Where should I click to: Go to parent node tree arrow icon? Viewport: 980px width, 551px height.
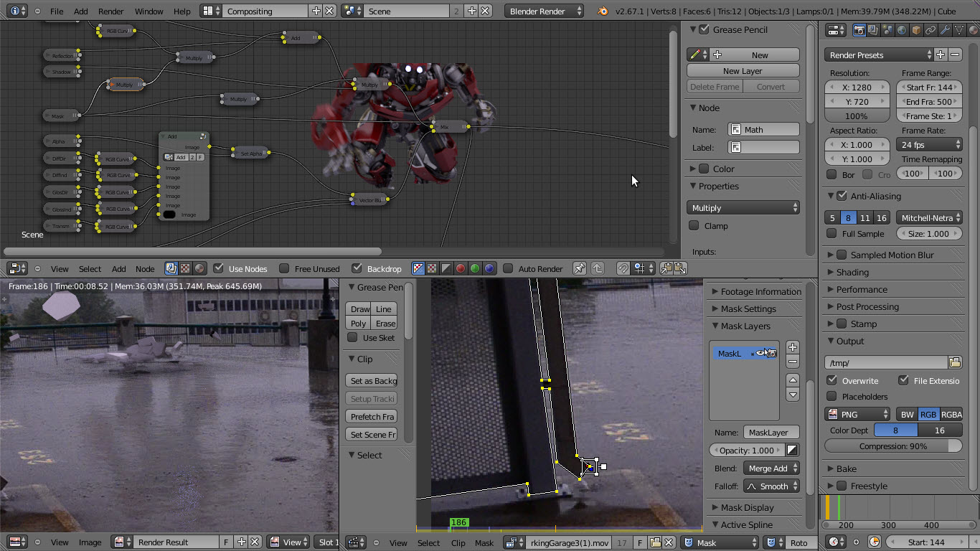point(597,268)
